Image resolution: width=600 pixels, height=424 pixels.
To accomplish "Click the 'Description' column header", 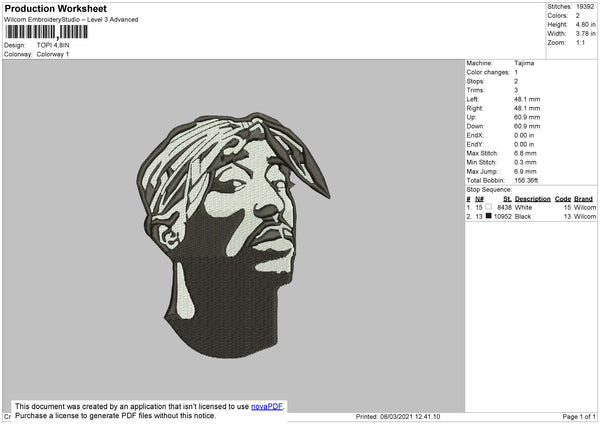I will (532, 199).
